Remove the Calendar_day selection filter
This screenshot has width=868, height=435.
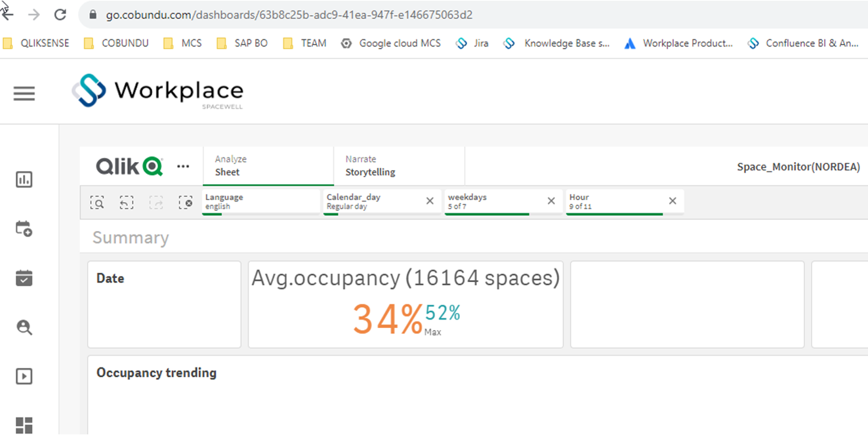[430, 201]
